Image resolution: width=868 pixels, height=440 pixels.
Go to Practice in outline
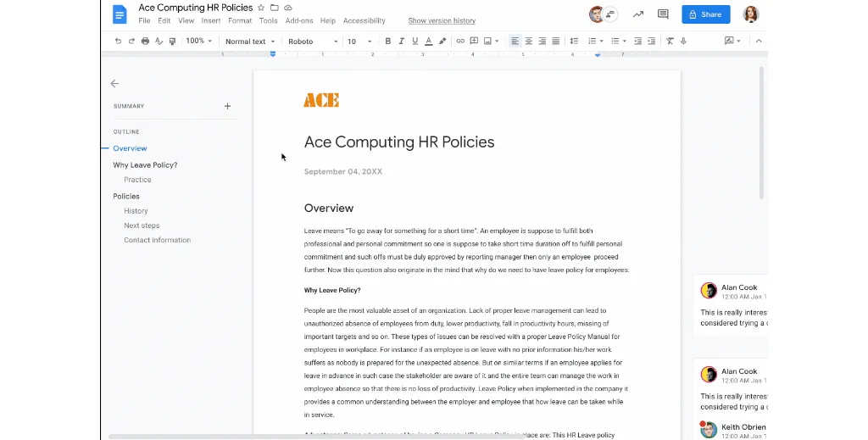(137, 180)
